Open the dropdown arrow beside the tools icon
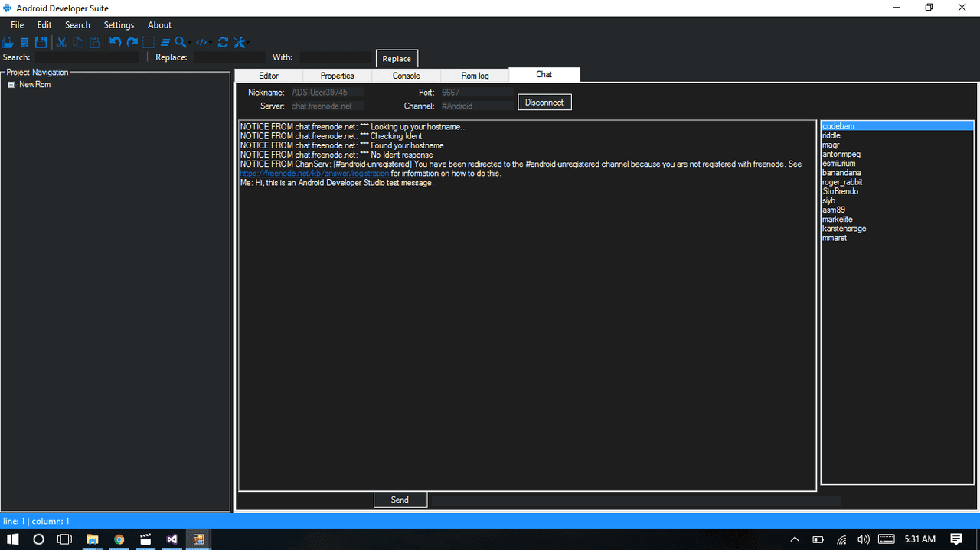The width and height of the screenshot is (980, 550). (x=248, y=43)
